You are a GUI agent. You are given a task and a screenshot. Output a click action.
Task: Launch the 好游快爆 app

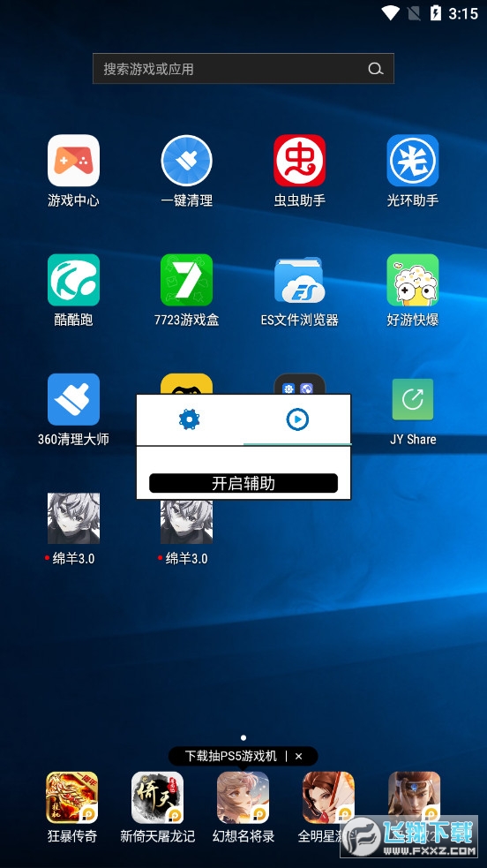tap(412, 280)
